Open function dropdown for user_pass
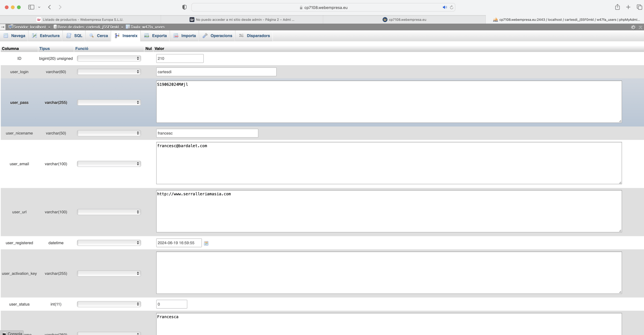Viewport: 644px width, 335px height. coord(109,102)
